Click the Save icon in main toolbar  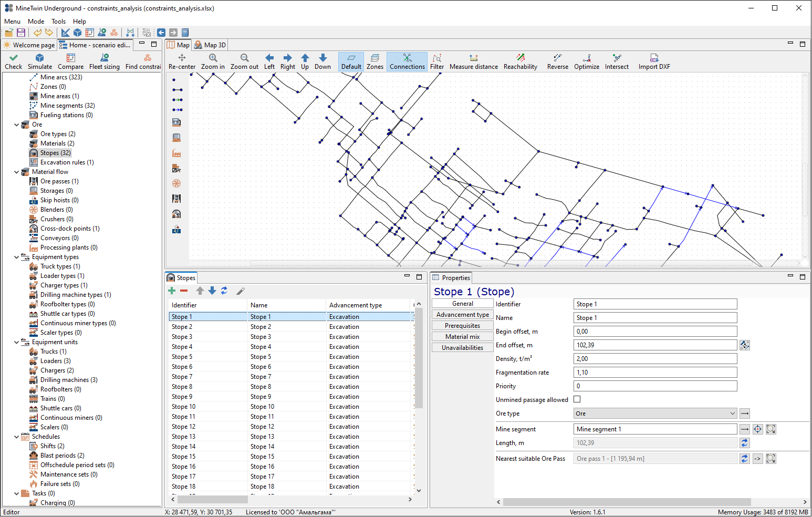pyautogui.click(x=21, y=33)
